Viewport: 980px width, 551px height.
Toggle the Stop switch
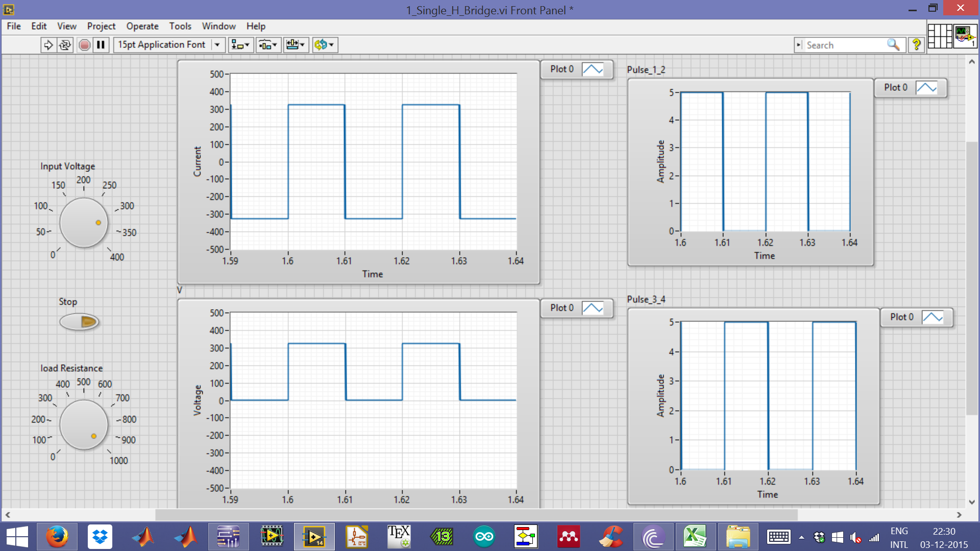coord(79,322)
